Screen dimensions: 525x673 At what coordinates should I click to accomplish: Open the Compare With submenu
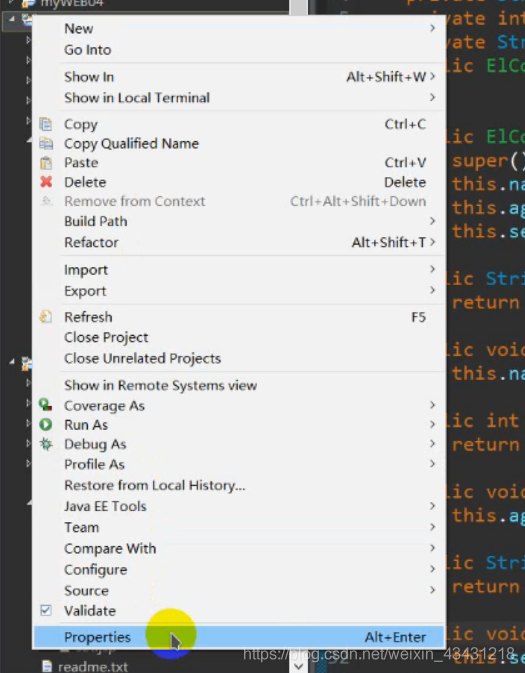[239, 548]
